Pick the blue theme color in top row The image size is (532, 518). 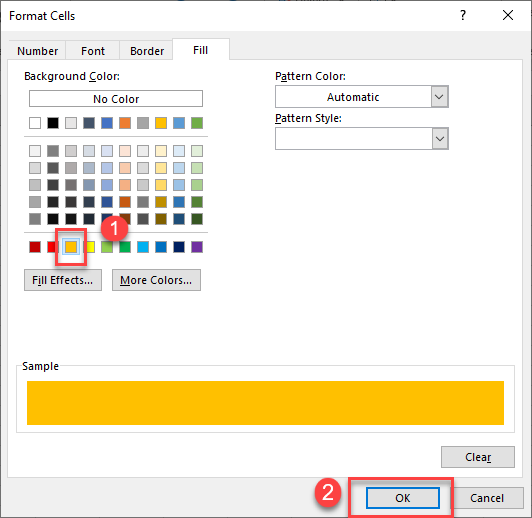pos(107,123)
